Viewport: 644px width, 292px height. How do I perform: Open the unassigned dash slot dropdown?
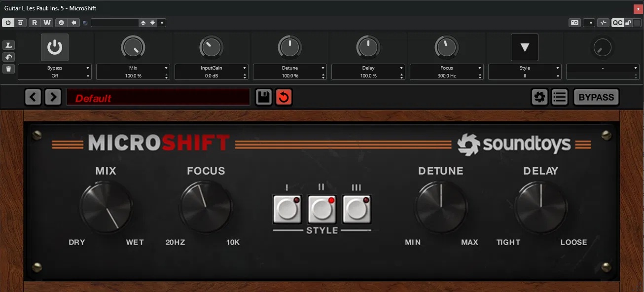pyautogui.click(x=603, y=68)
